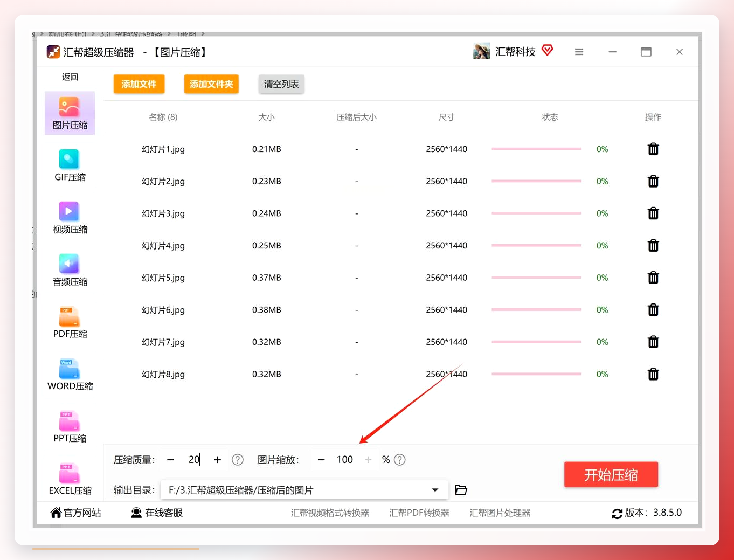The image size is (734, 560).
Task: Open the hamburger menu in title bar
Action: point(579,52)
